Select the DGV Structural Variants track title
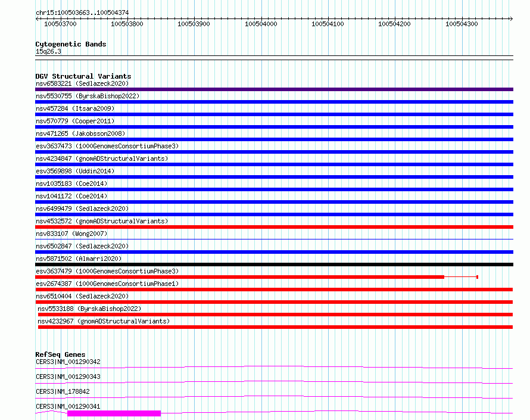Screen dimensions: 530x420 point(83,76)
